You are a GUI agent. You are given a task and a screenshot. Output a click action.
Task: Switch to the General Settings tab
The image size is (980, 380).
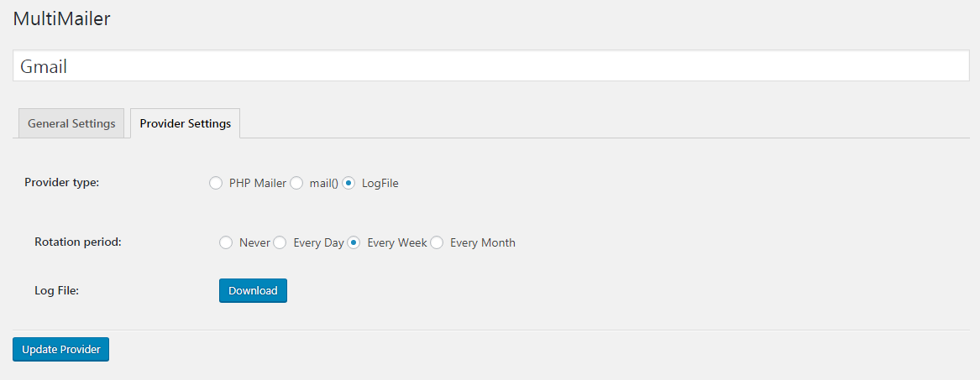71,123
